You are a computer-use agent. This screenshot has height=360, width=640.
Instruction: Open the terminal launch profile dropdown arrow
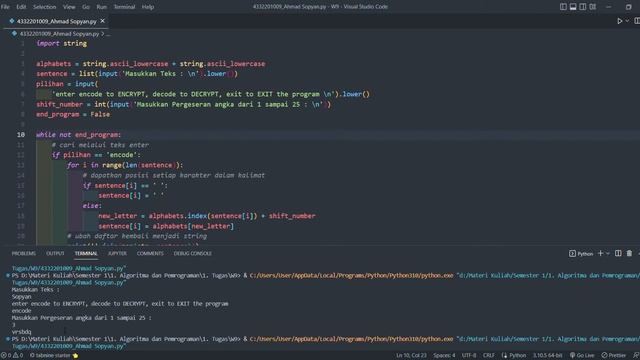click(x=608, y=253)
